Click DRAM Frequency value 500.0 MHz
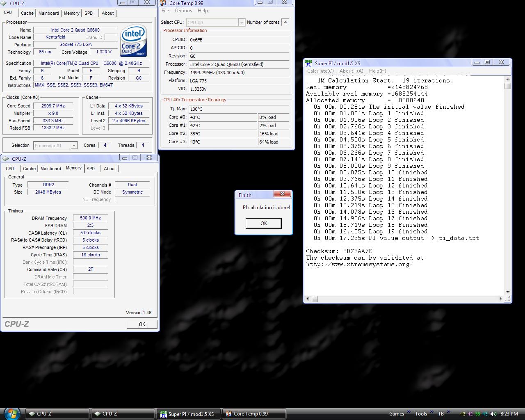 [x=90, y=218]
